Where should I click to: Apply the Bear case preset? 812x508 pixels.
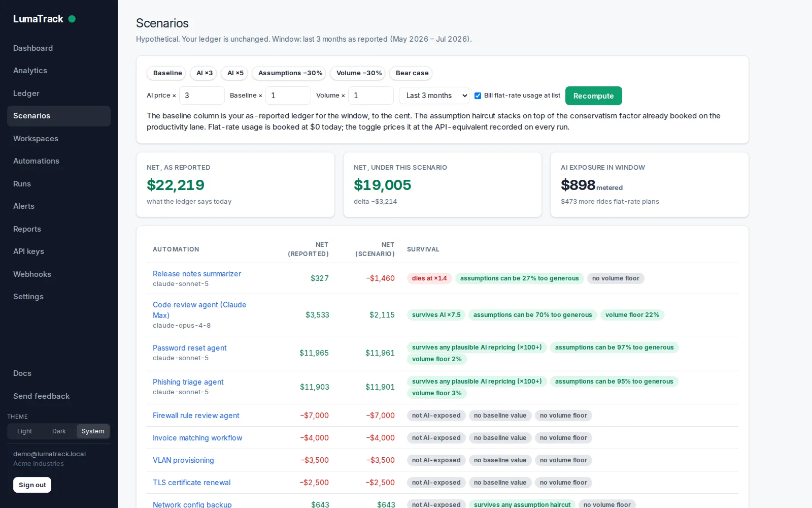pyautogui.click(x=412, y=73)
